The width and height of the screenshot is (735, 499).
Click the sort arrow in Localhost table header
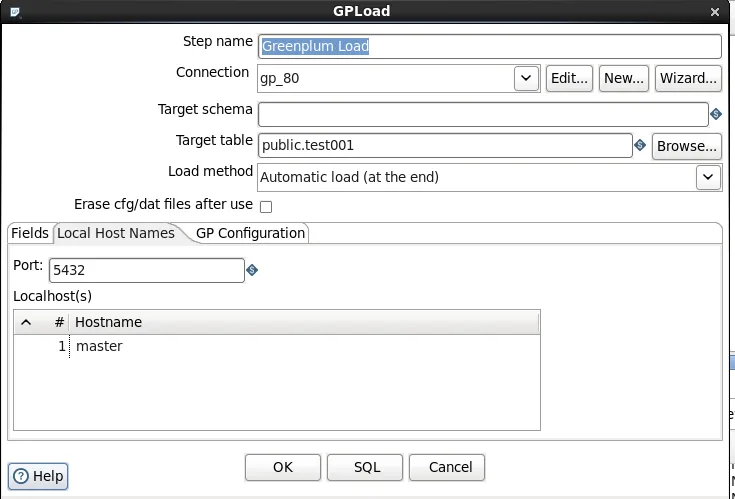coord(26,322)
